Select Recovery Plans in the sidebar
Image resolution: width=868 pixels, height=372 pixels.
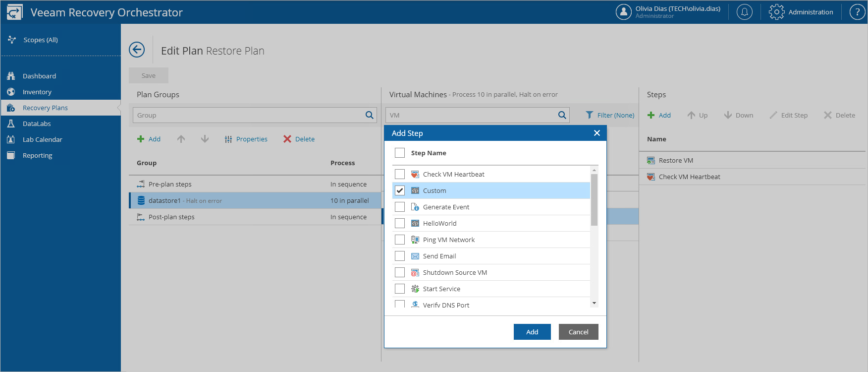coord(60,108)
